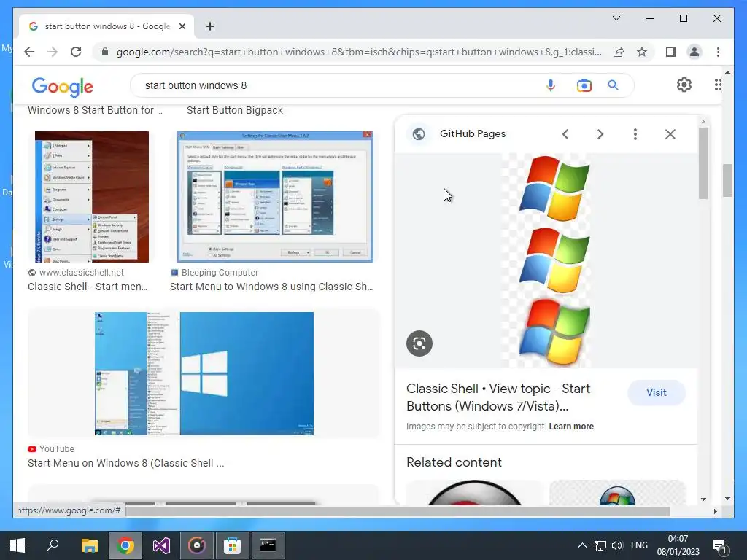747x560 pixels.
Task: Open the YouTube Windows 8 start menu thumbnail
Action: (x=204, y=373)
